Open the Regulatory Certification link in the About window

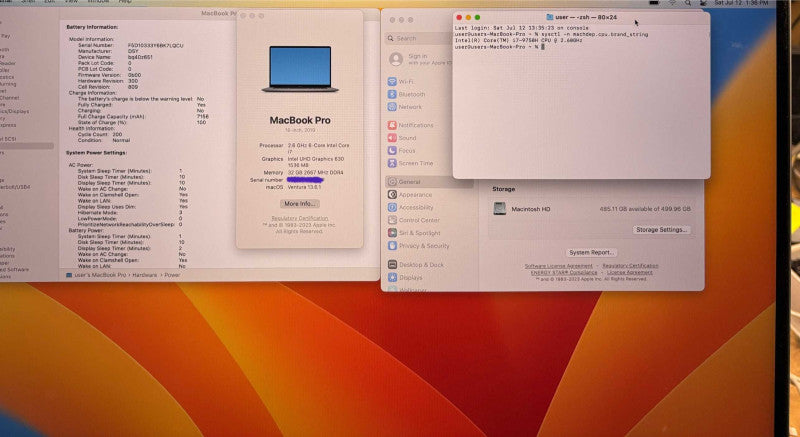click(x=299, y=218)
